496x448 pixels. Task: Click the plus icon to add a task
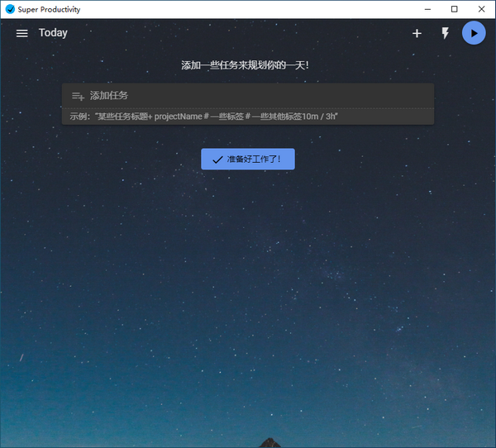[417, 33]
